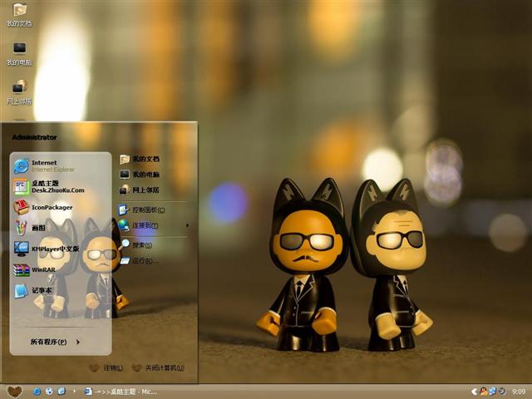
Task: Open 搜索(S) search entry
Action: coord(135,244)
